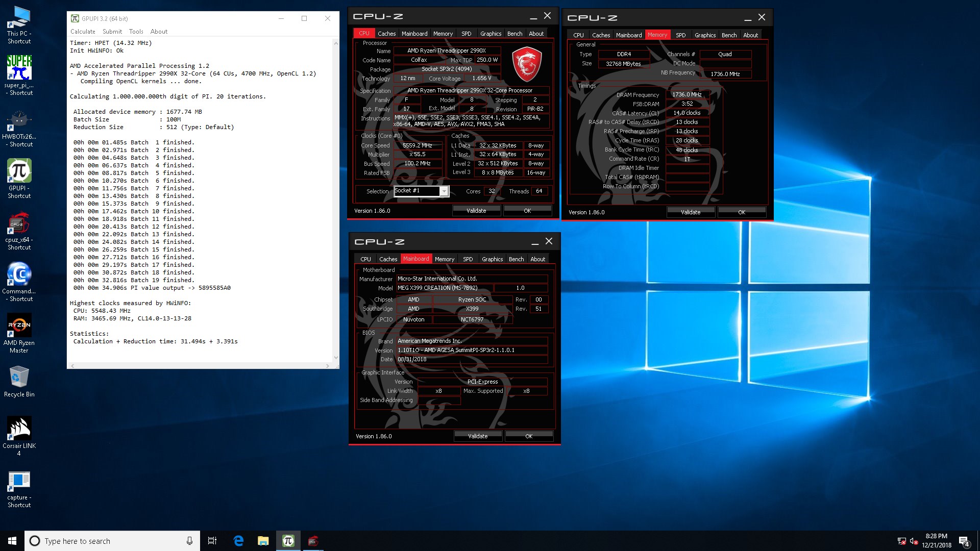Open the This PC desktop shortcut

pos(19,25)
